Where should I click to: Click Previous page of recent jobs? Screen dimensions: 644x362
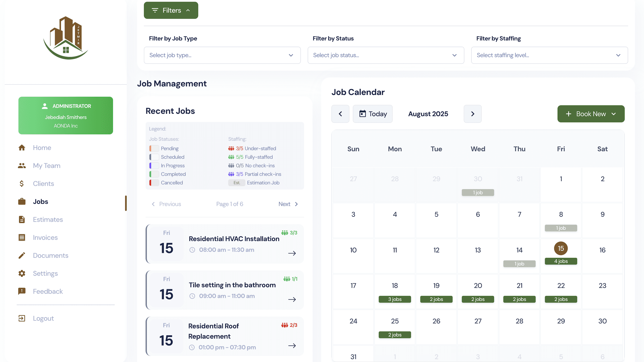click(166, 204)
